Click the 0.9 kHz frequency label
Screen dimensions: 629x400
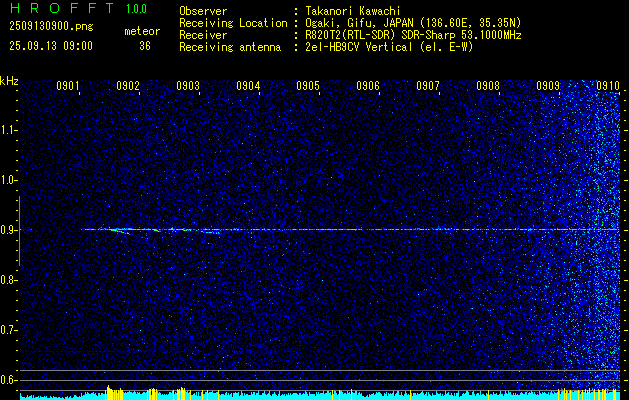tap(8, 230)
